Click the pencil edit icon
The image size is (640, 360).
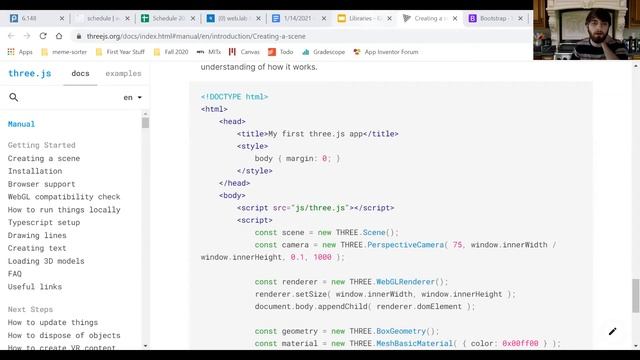(x=612, y=331)
